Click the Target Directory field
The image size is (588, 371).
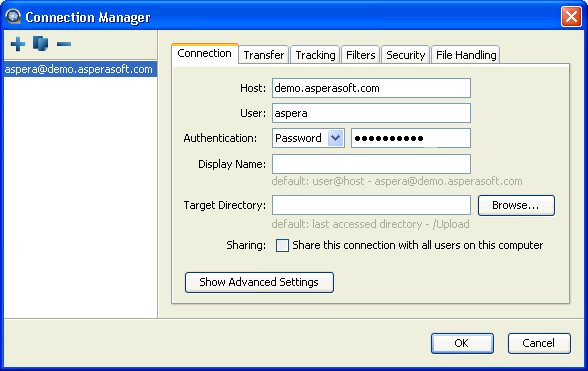pos(371,205)
